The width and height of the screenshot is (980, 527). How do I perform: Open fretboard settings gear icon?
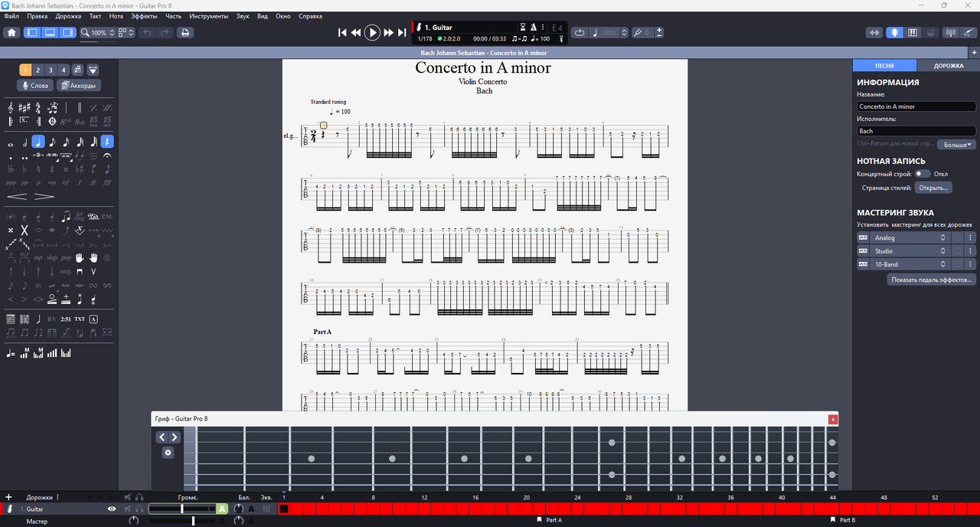click(168, 453)
